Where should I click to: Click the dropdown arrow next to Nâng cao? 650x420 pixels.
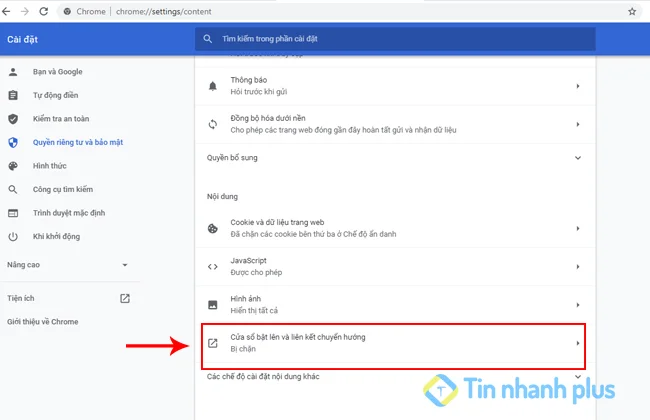125,265
